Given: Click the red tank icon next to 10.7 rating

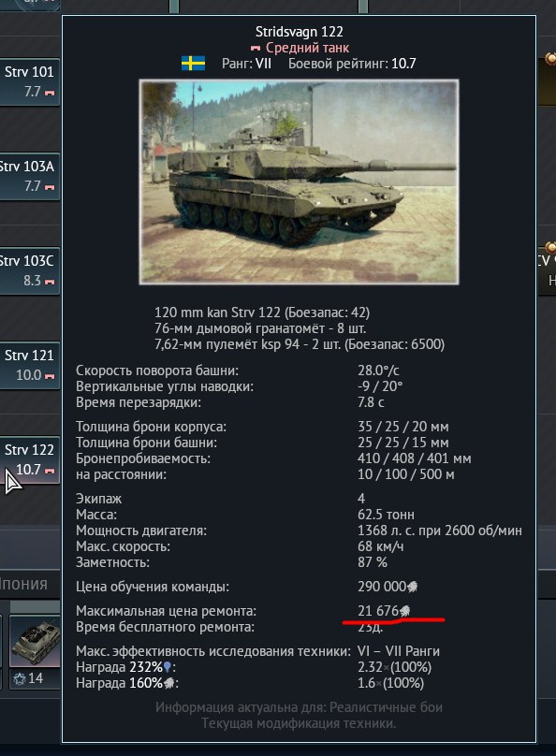Looking at the screenshot, I should 50,471.
